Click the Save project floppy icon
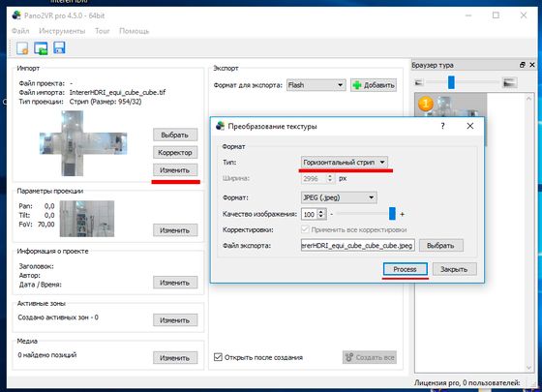Image resolution: width=542 pixels, height=392 pixels. tap(59, 47)
